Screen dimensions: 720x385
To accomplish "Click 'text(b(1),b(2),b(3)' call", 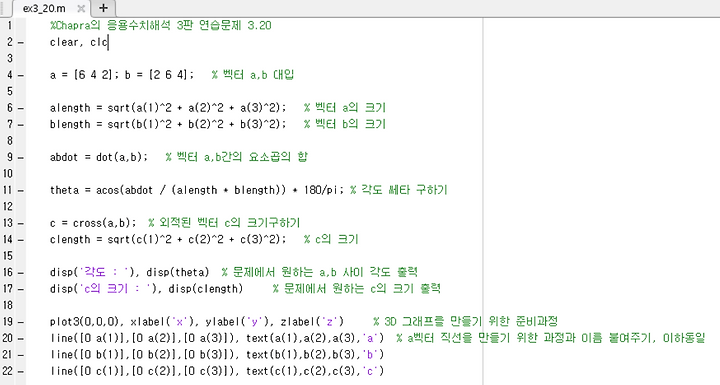I will [303, 355].
